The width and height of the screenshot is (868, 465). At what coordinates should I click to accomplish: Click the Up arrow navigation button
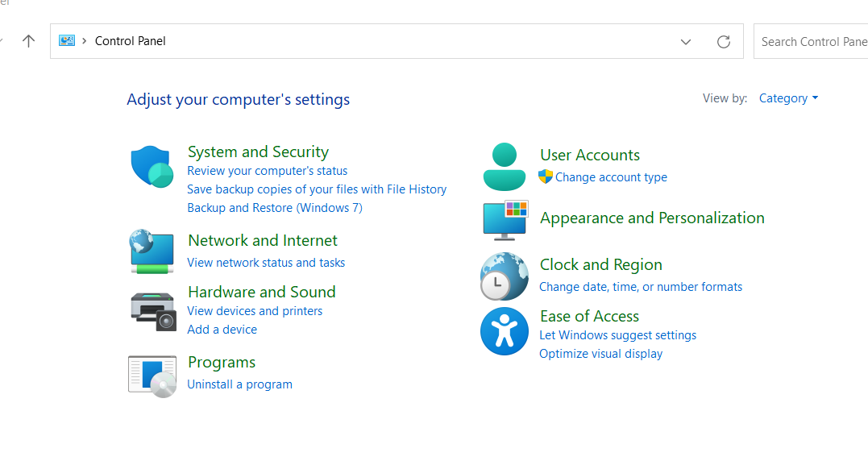coord(29,41)
